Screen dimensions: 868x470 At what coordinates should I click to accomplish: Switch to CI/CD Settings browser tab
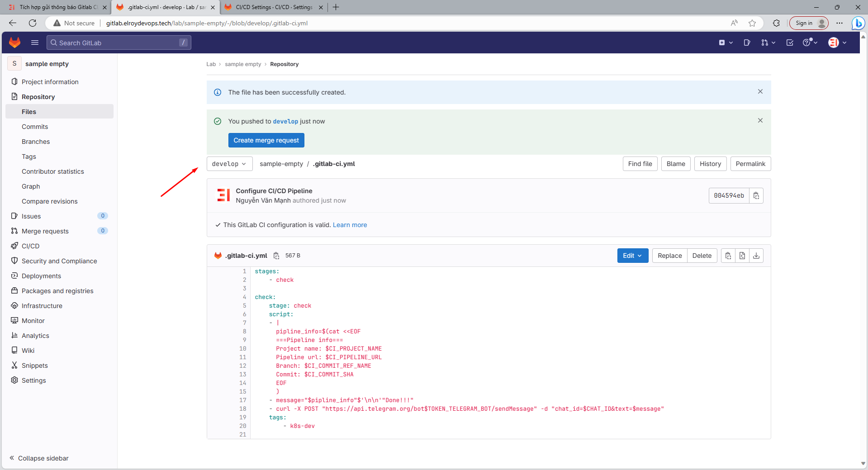[x=274, y=7]
